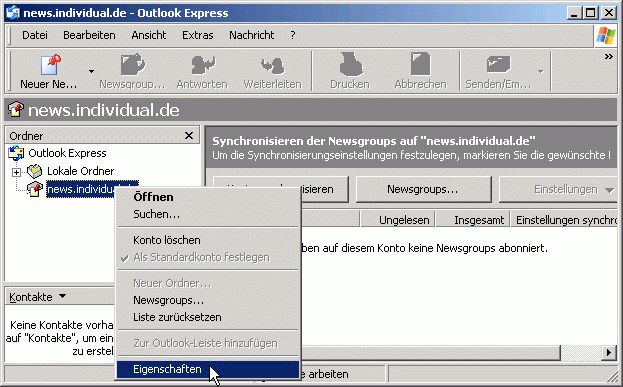Click the Neuer Newsbeitrag toolbar icon
623x387 pixels.
[50, 65]
